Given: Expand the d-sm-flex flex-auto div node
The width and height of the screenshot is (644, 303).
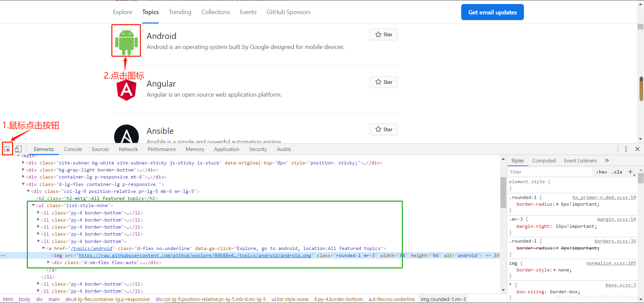Looking at the screenshot, I should (x=48, y=262).
